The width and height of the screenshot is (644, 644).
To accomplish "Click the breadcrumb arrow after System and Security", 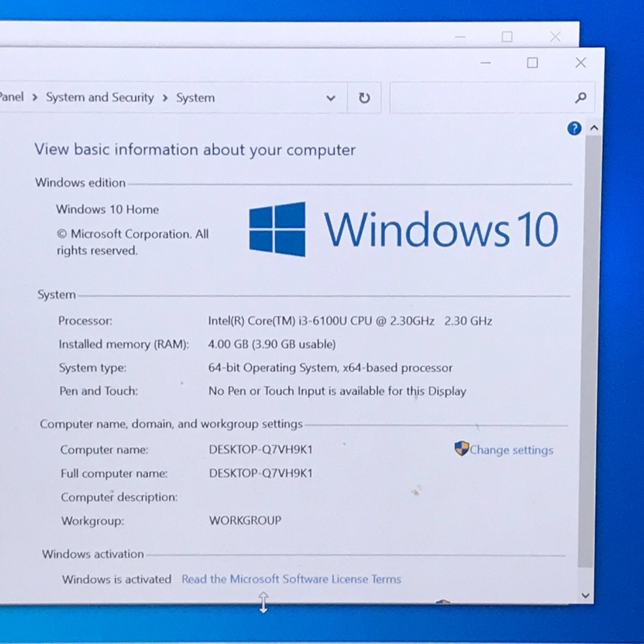I will (166, 98).
